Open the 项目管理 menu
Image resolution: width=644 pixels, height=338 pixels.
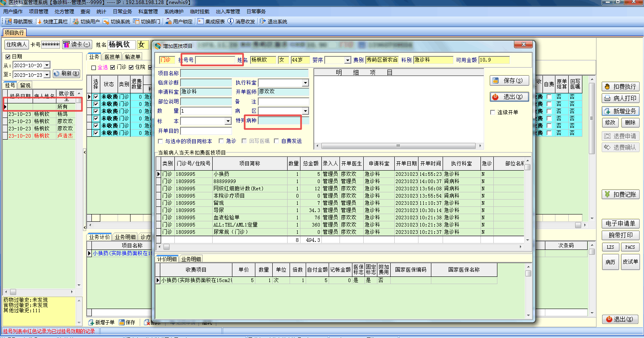click(x=39, y=12)
